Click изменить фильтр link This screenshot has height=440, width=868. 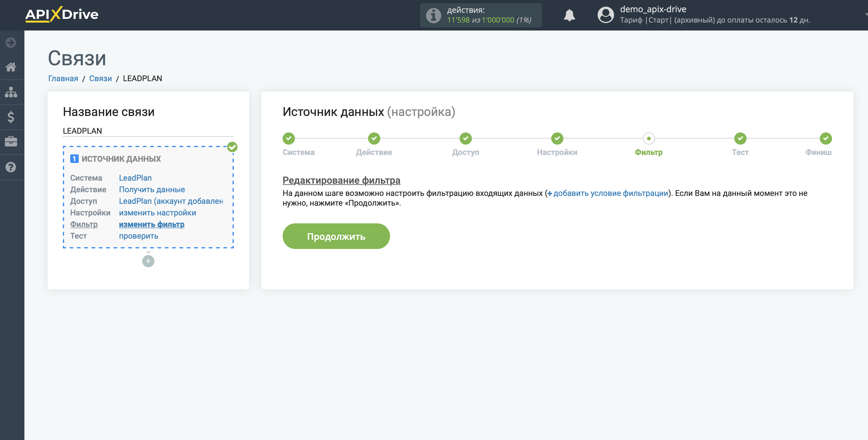tap(151, 224)
